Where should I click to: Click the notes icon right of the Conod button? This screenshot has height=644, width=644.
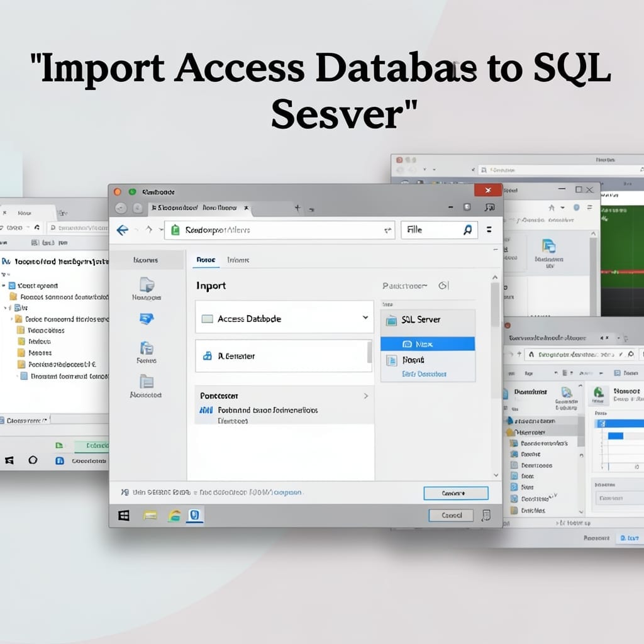point(486,515)
